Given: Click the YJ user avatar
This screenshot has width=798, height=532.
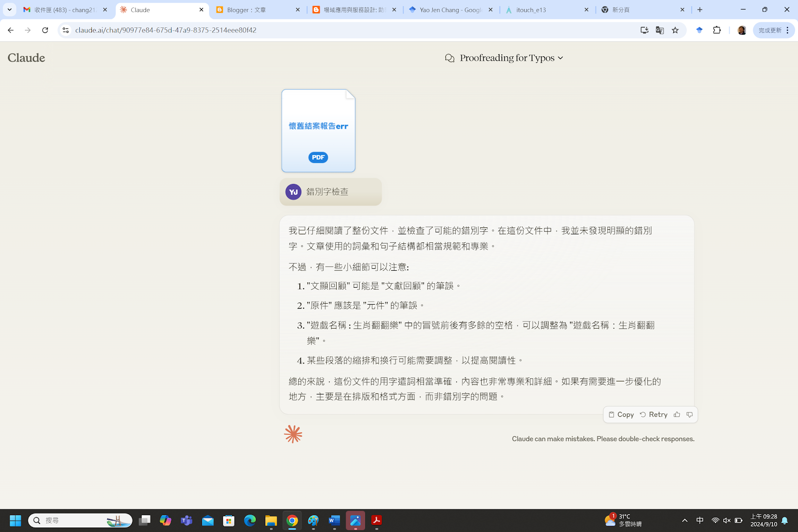Looking at the screenshot, I should [293, 192].
